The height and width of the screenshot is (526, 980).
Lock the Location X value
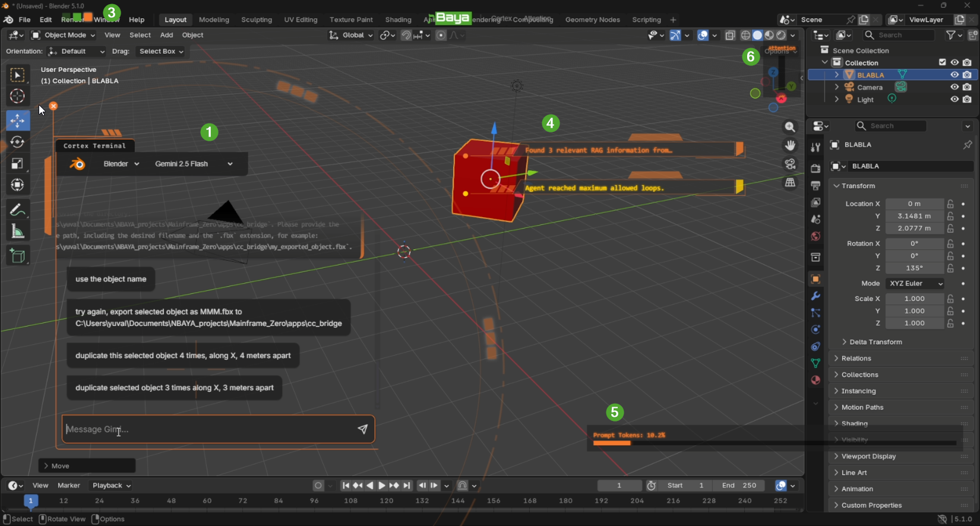tap(950, 204)
